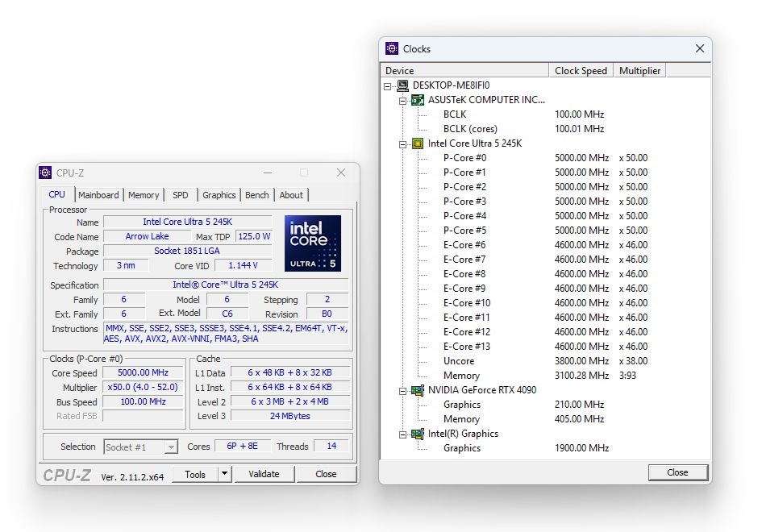Go to the Graphics tab
766x532 pixels.
tap(219, 195)
